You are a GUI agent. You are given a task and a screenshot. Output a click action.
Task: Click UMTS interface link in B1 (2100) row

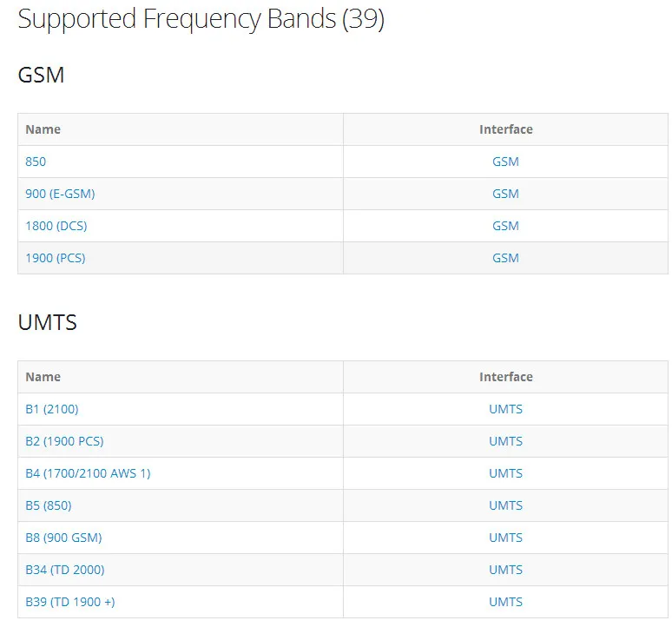click(505, 409)
